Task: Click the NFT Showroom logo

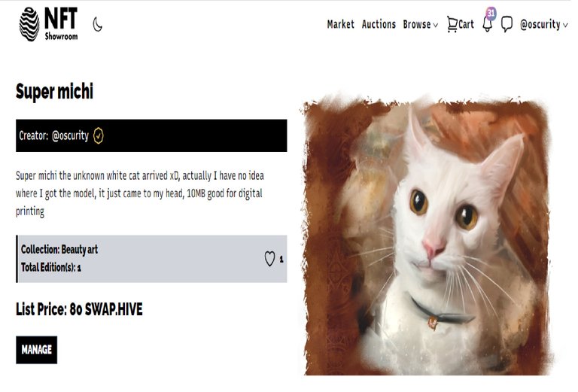Action: pos(48,24)
